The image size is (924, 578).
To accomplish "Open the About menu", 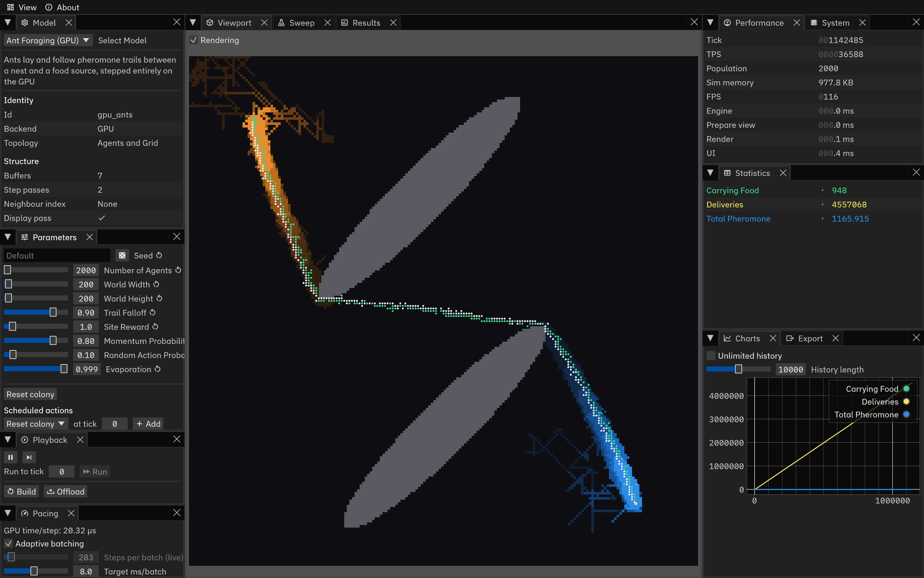I will point(62,7).
